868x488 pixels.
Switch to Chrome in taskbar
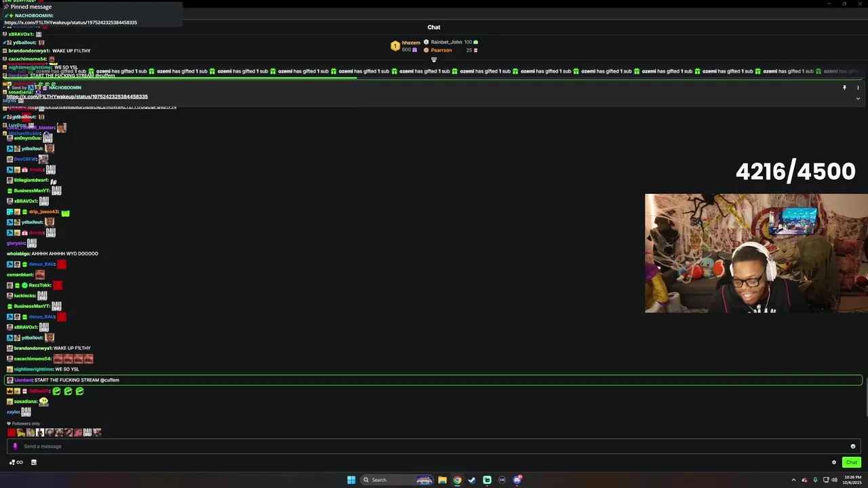[457, 480]
